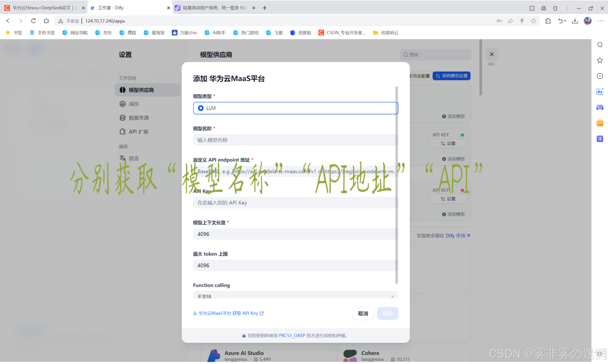Go back in the browser
The width and height of the screenshot is (608, 364).
tap(8, 21)
